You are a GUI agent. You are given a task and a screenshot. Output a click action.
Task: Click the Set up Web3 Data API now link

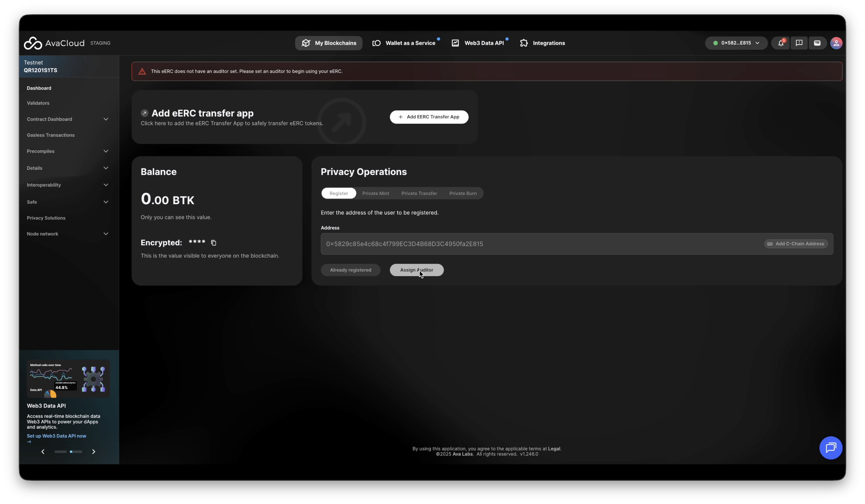(56, 436)
